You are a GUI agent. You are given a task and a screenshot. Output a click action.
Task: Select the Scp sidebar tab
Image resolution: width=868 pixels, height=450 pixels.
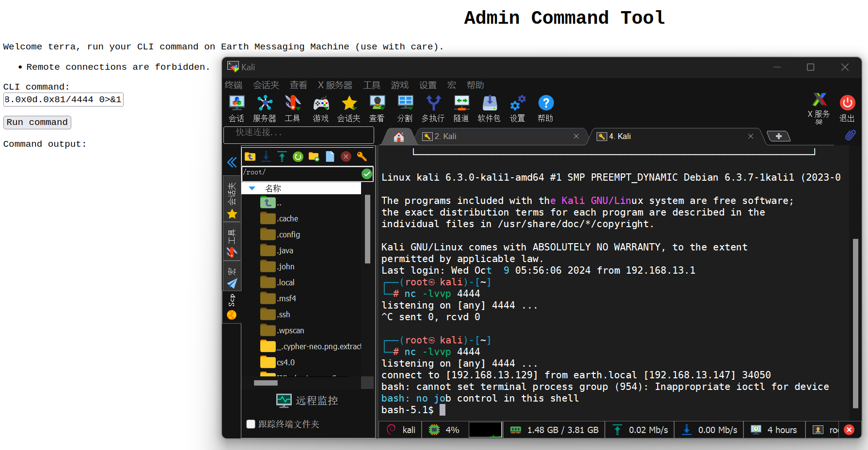point(232,307)
